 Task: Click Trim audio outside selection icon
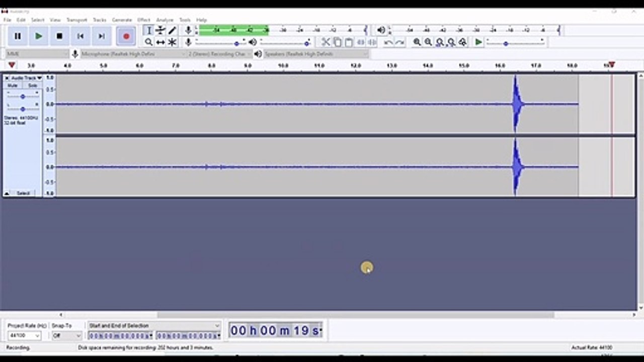(361, 42)
